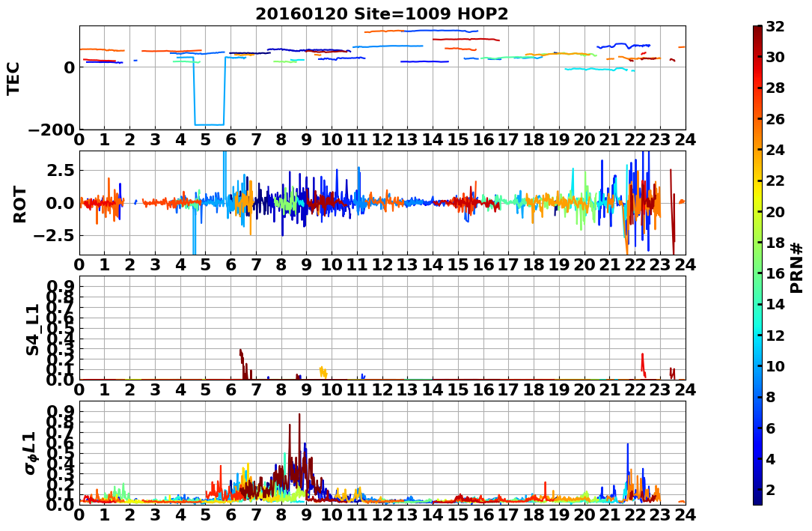
Task: Click the "2" tick label on the colorbar
Action: point(771,490)
